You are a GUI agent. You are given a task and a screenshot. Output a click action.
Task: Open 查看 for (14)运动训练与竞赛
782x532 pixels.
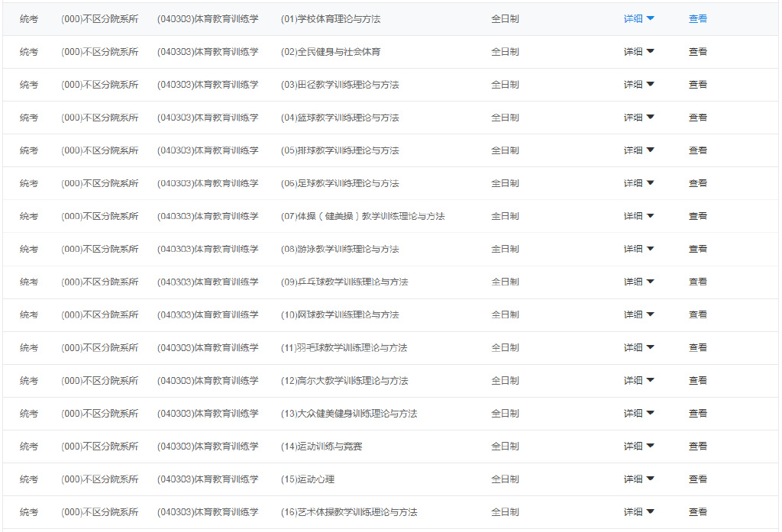(698, 447)
